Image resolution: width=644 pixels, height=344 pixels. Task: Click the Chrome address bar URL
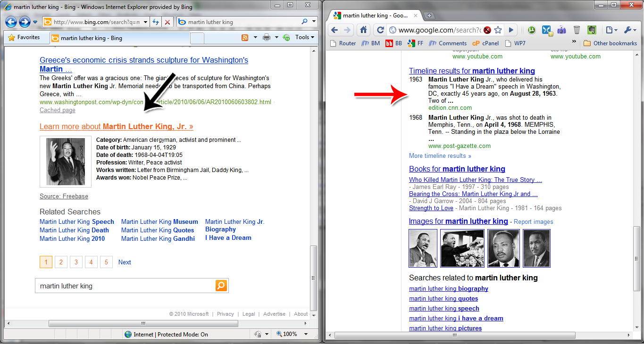[x=440, y=30]
